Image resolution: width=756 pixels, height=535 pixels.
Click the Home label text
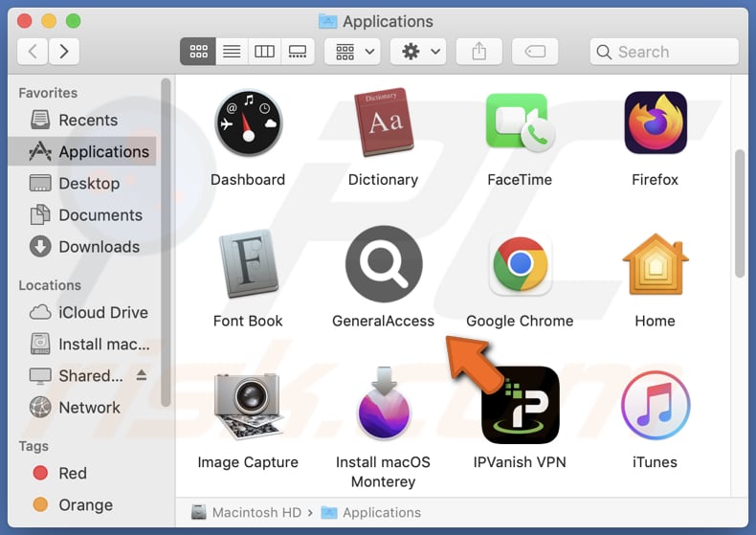tap(655, 321)
